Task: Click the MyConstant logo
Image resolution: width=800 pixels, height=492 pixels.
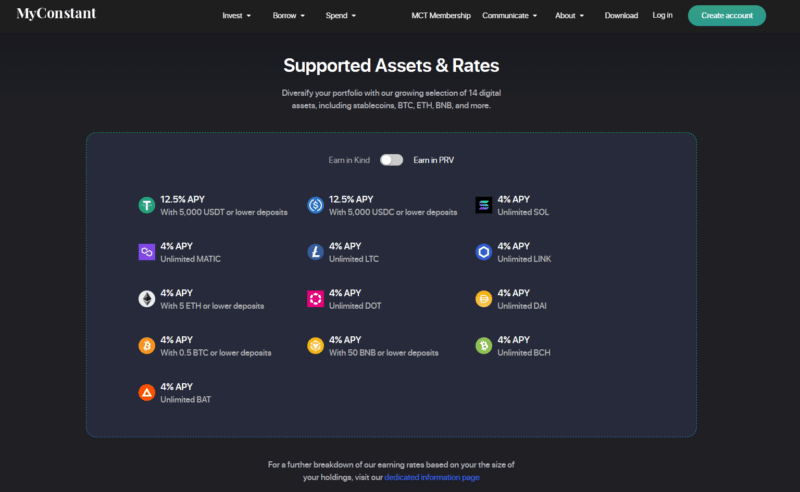Action: pyautogui.click(x=56, y=14)
